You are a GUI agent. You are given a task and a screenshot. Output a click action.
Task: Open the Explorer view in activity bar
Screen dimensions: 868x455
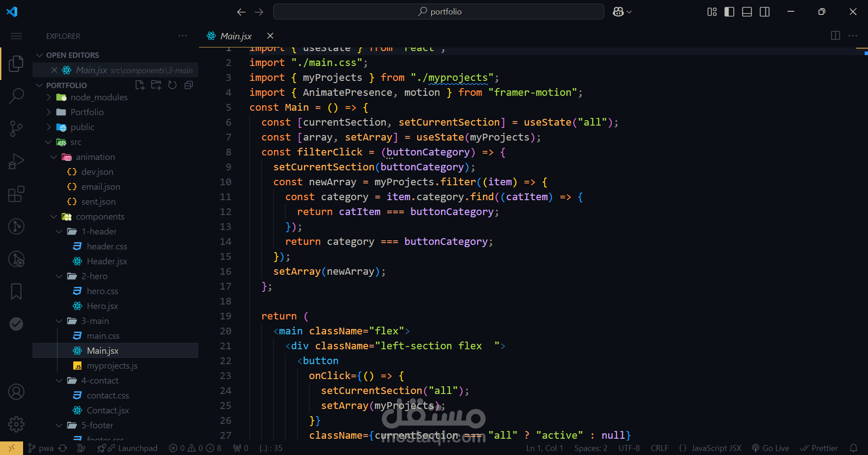[16, 64]
